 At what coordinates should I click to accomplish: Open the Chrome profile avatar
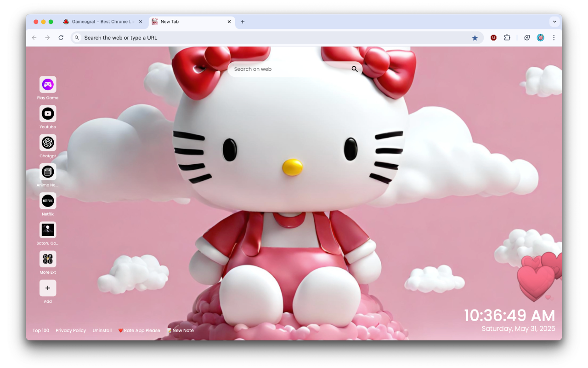point(540,37)
